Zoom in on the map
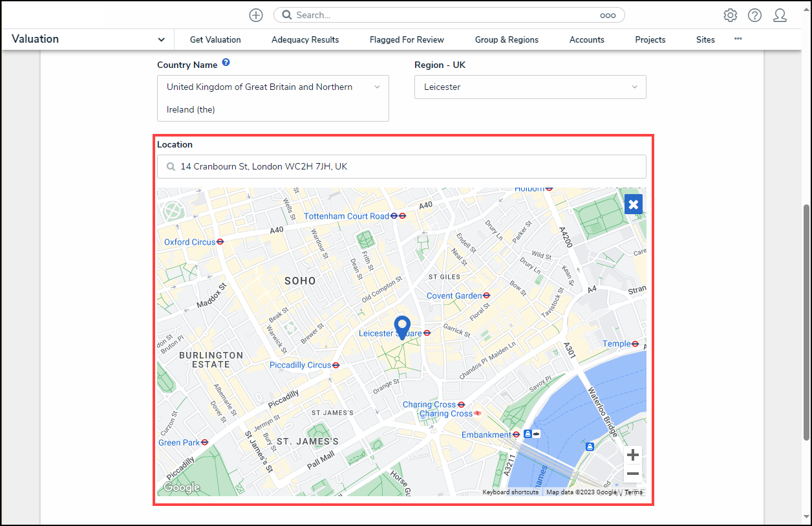Image resolution: width=812 pixels, height=526 pixels. pyautogui.click(x=633, y=455)
